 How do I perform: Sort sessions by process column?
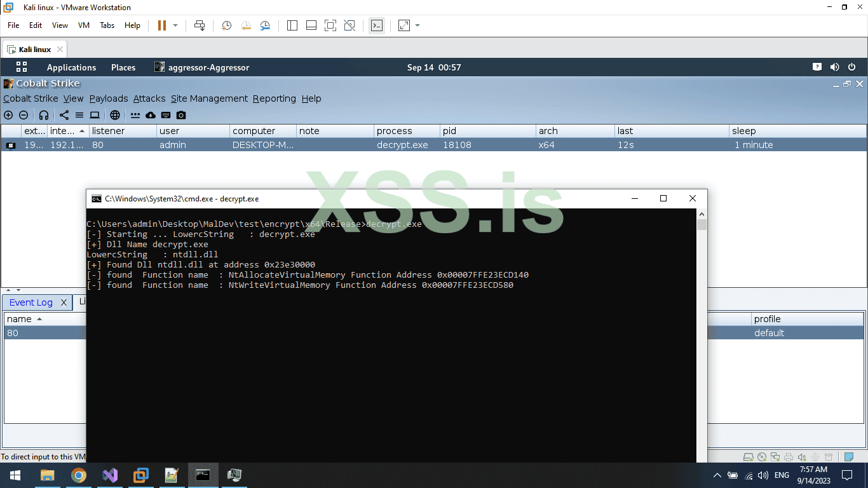[407, 131]
